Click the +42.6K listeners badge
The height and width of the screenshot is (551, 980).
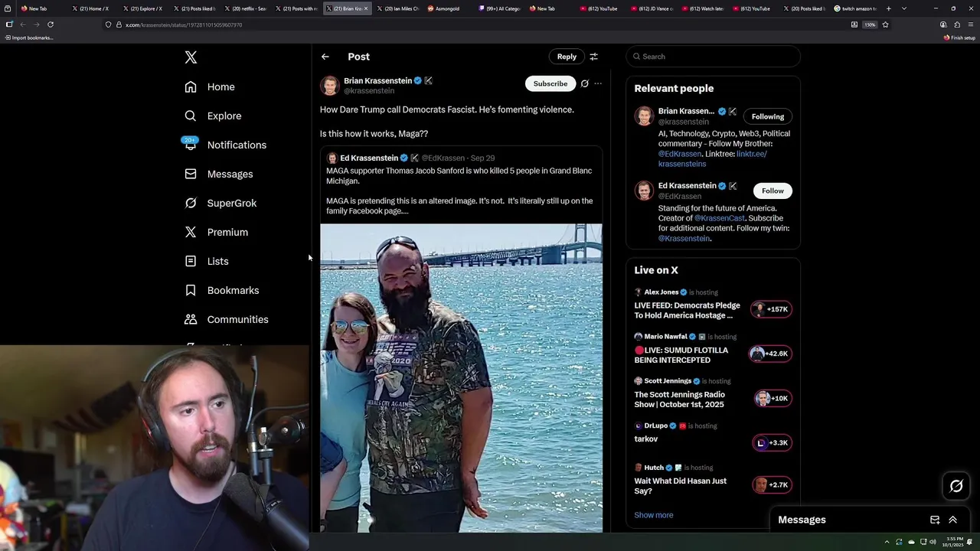(x=771, y=354)
